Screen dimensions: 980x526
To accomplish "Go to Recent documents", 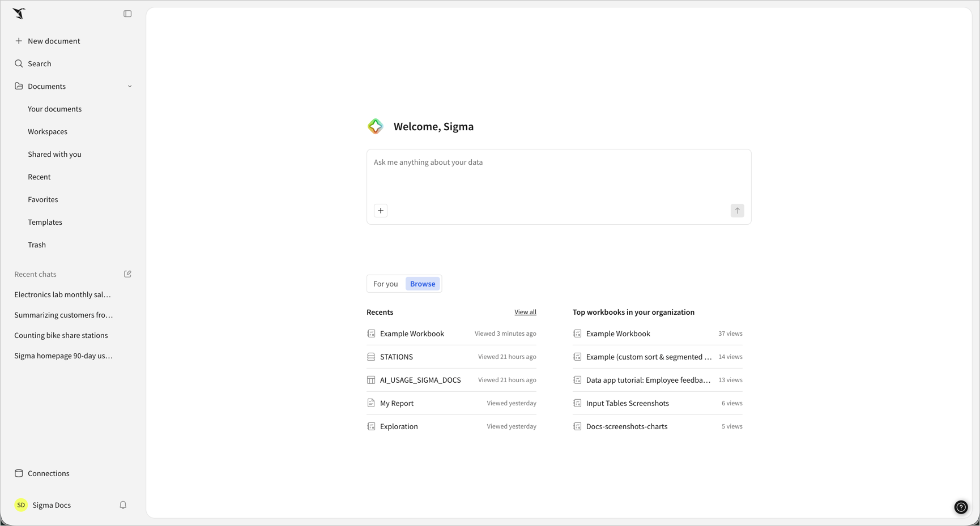I will (x=39, y=177).
